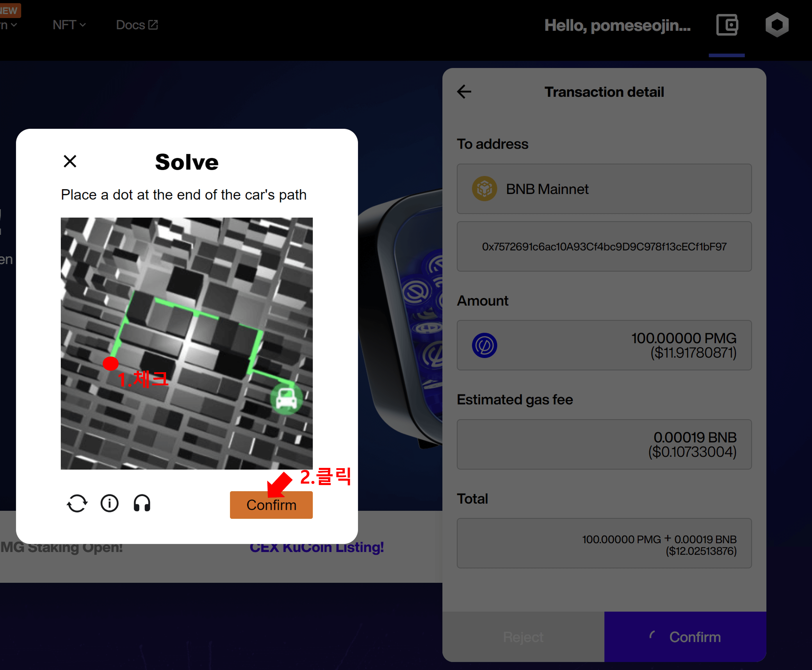Go back with Transaction detail arrow
The width and height of the screenshot is (812, 670).
point(464,92)
